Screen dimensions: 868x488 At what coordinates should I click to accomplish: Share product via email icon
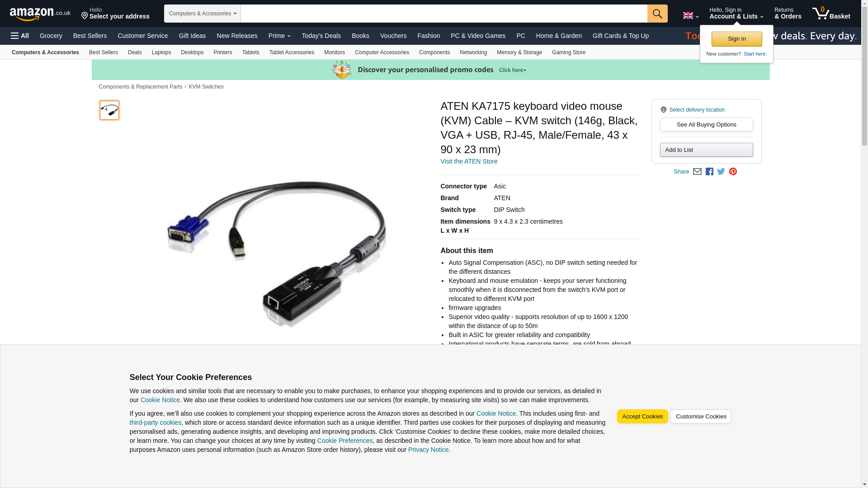697,172
